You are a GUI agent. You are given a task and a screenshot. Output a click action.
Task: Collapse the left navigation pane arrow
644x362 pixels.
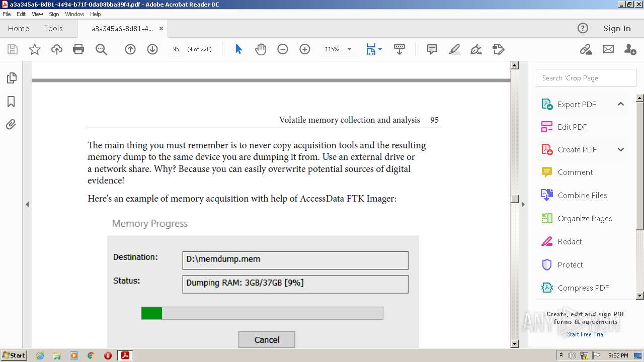pyautogui.click(x=27, y=204)
